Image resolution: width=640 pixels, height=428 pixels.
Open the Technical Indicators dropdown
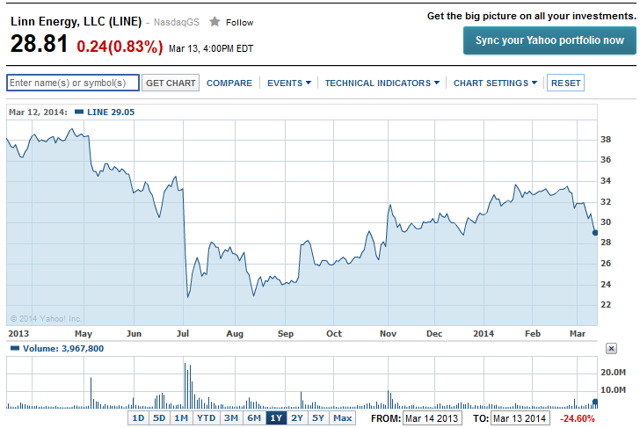382,83
